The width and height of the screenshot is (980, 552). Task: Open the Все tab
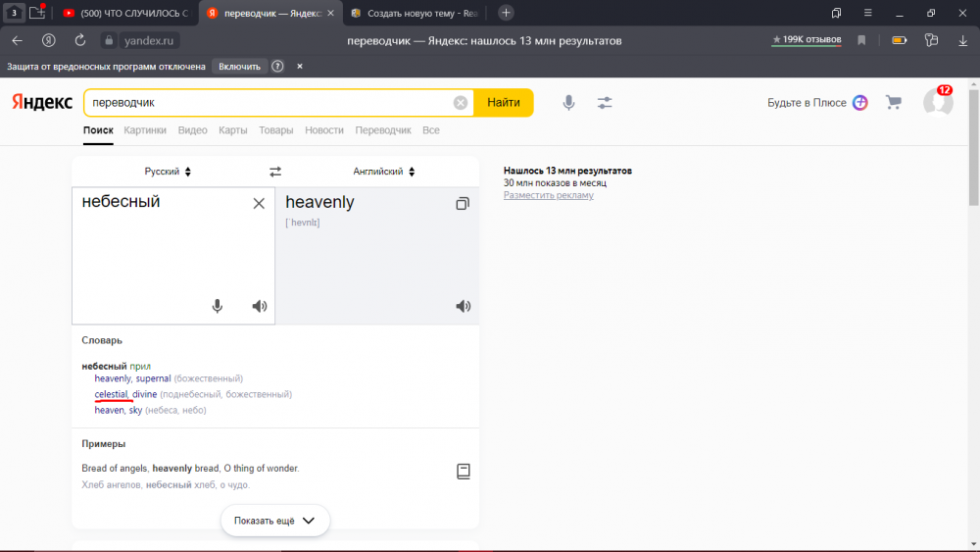pyautogui.click(x=430, y=130)
